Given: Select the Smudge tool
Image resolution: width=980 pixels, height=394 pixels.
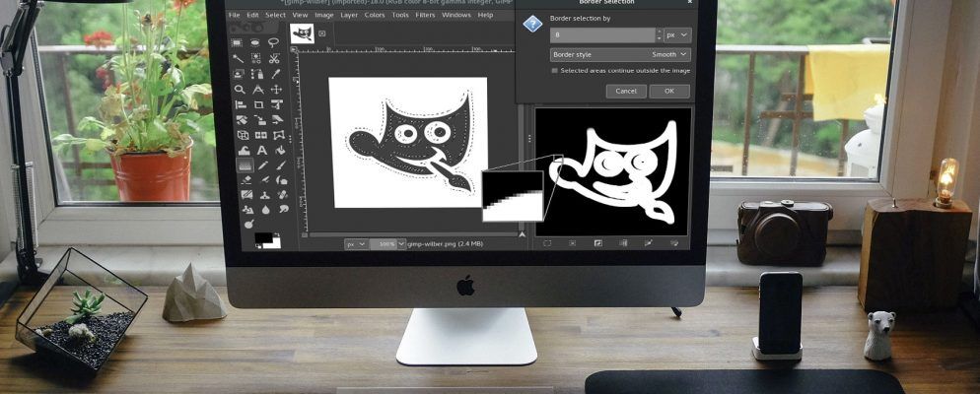Looking at the screenshot, I should coord(284,209).
